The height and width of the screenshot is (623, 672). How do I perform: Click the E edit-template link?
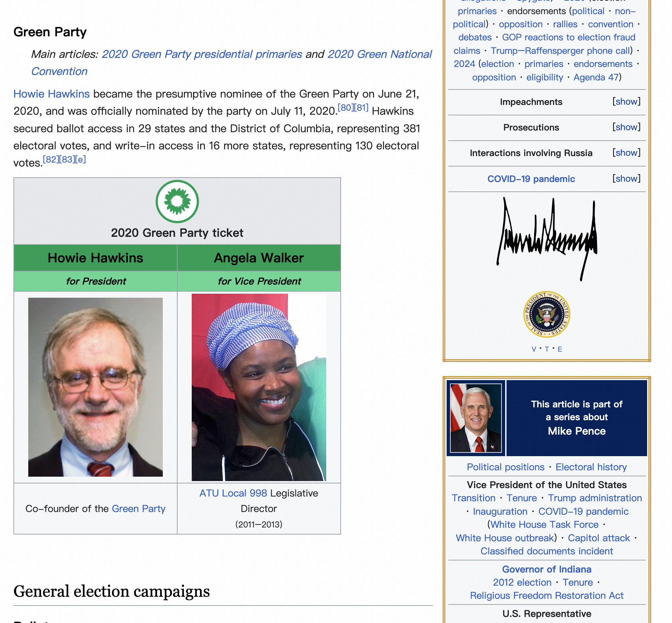[559, 349]
